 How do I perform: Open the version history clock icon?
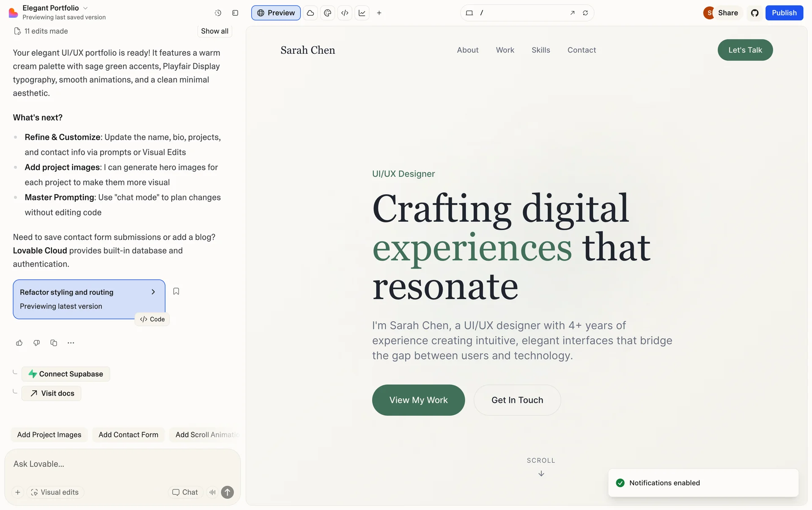pyautogui.click(x=218, y=13)
